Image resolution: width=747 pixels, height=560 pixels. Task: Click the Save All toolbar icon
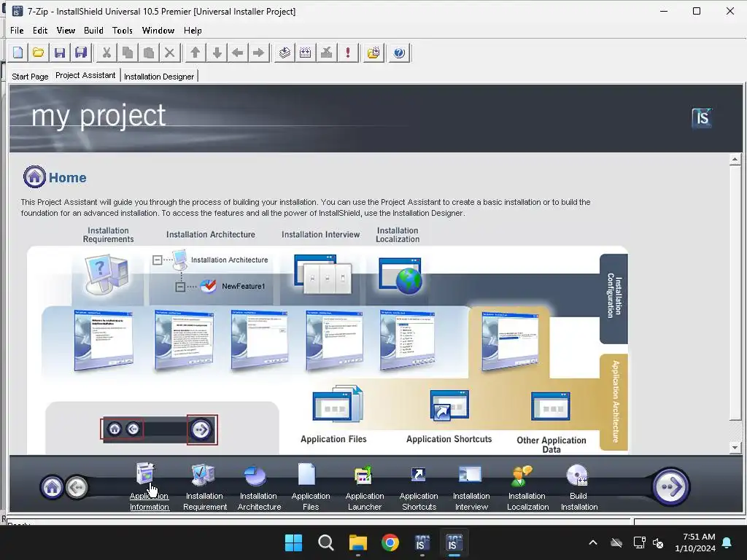81,52
